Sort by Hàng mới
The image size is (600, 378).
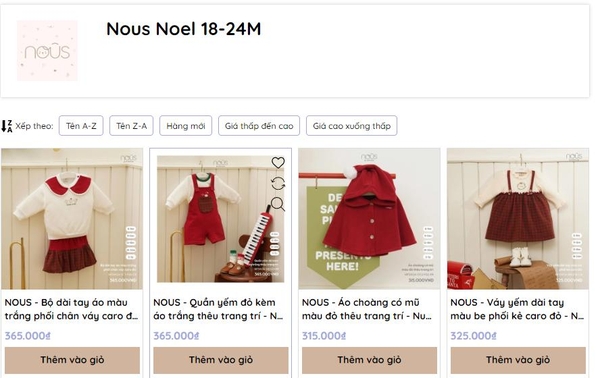coord(186,126)
